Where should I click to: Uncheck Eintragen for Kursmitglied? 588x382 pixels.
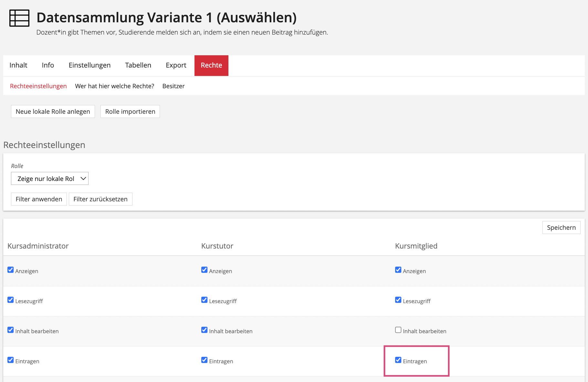(398, 360)
